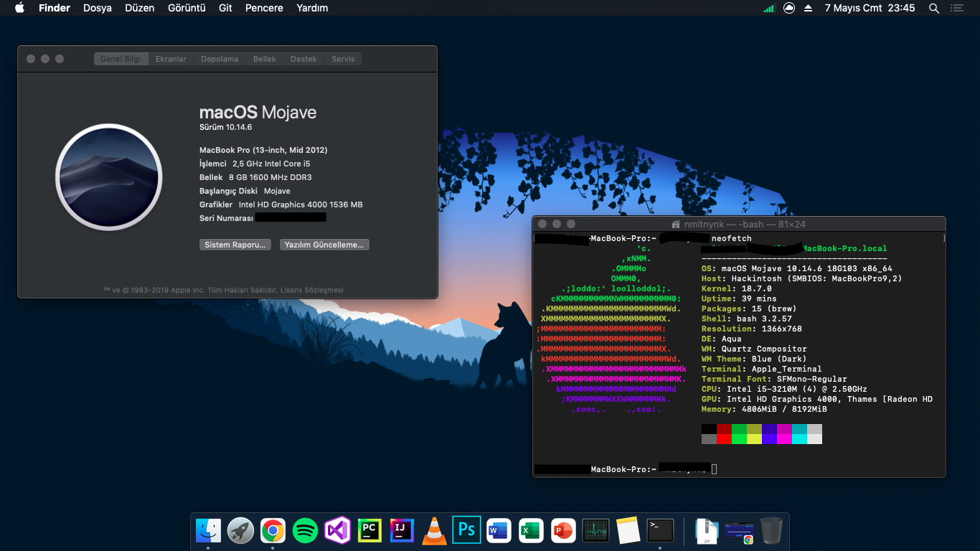Viewport: 980px width, 551px height.
Task: Open the Notification Center list icon
Action: click(957, 8)
